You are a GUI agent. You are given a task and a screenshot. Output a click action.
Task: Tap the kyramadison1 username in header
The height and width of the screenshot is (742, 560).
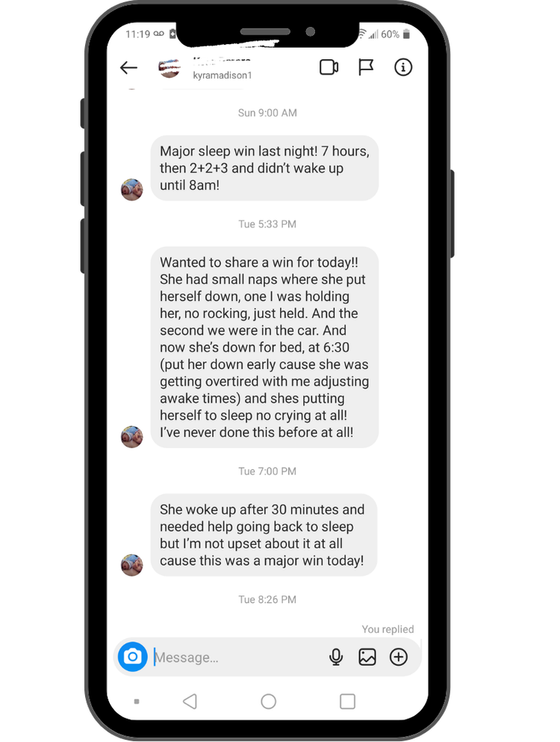[223, 75]
